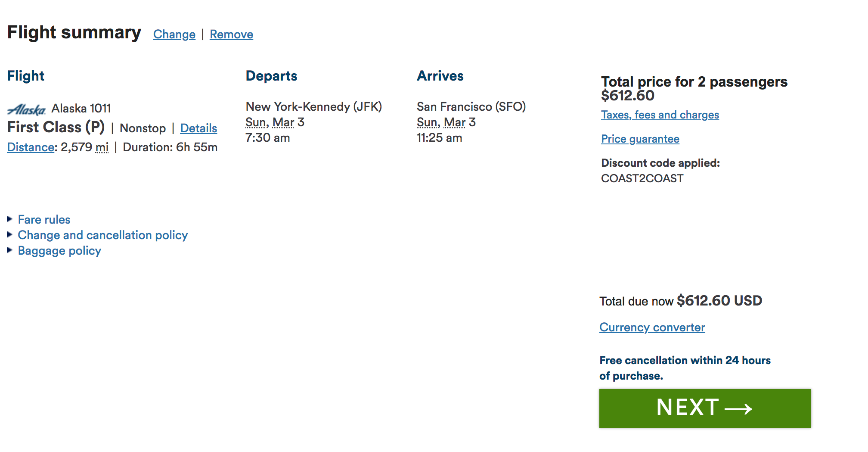
Task: Expand Change and cancellation policy section
Action: 102,235
